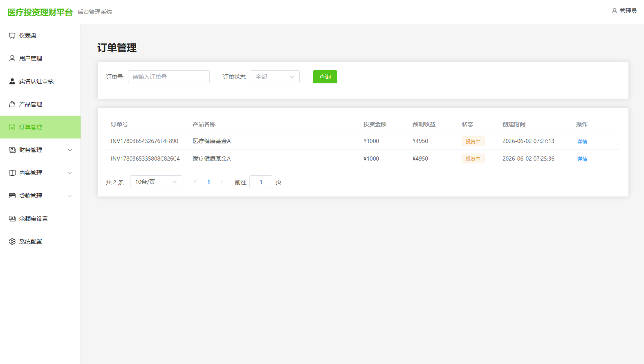
Task: Click the 实名认证审核 person icon
Action: coord(12,81)
